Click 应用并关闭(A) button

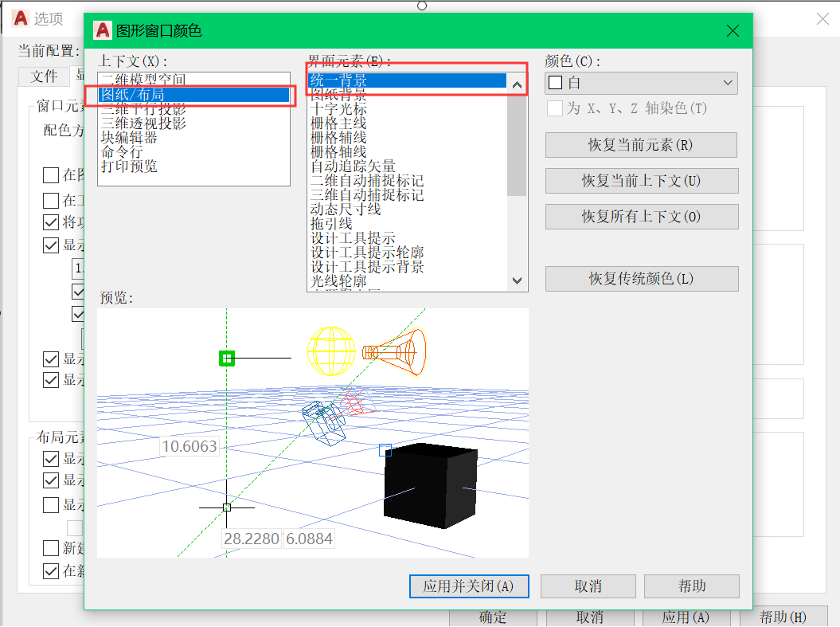click(469, 586)
